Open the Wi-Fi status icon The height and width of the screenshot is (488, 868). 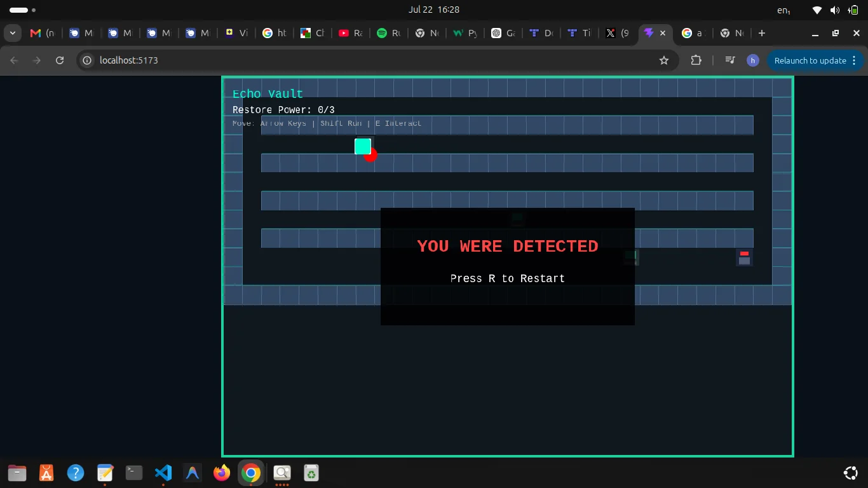pos(818,10)
